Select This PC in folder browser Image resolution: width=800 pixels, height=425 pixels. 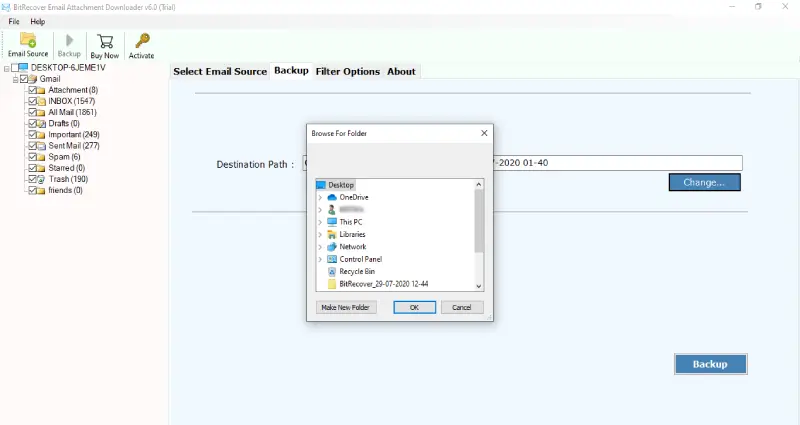click(x=352, y=222)
